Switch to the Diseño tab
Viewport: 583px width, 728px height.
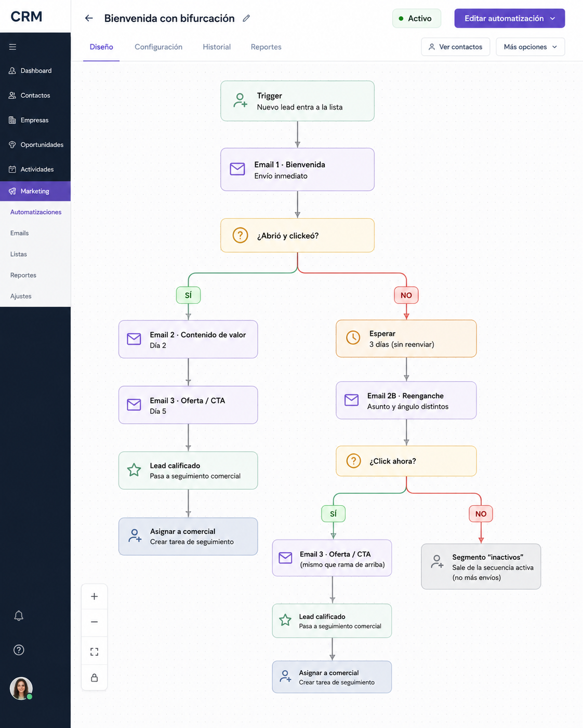coord(101,47)
